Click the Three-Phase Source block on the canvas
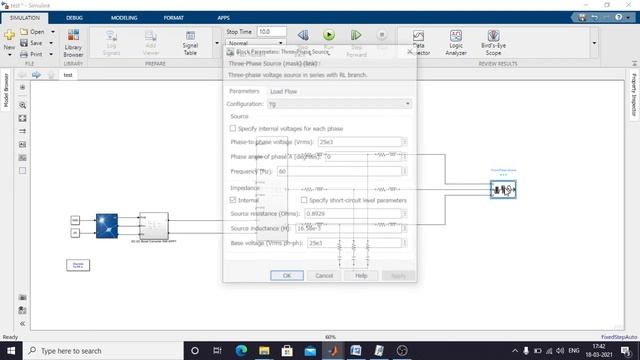 503,189
